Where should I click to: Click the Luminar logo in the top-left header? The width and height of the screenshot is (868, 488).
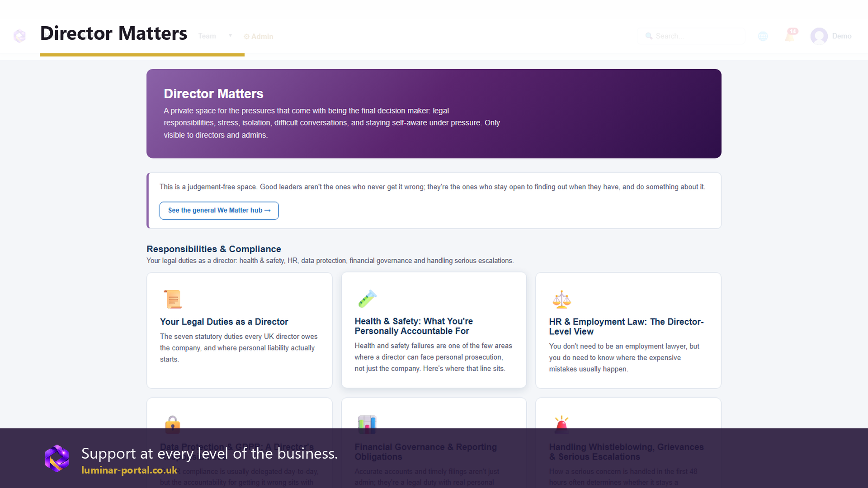[19, 36]
